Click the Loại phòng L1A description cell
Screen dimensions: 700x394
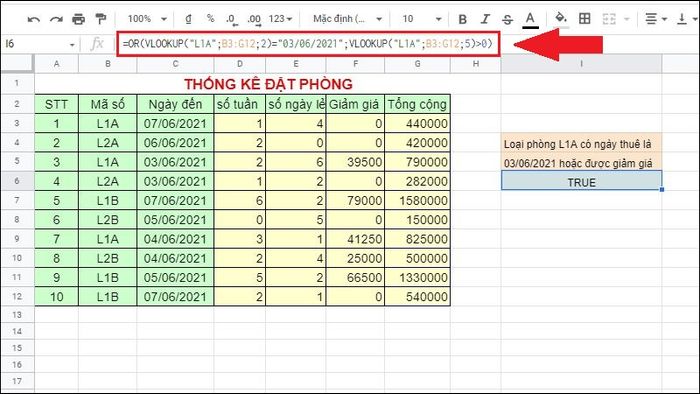(581, 143)
